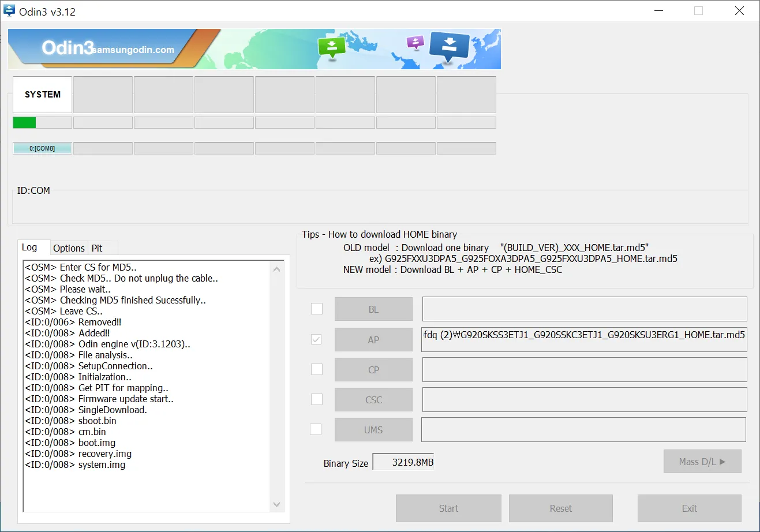760x532 pixels.
Task: Click the Odin3 app icon in title bar
Action: (9, 11)
